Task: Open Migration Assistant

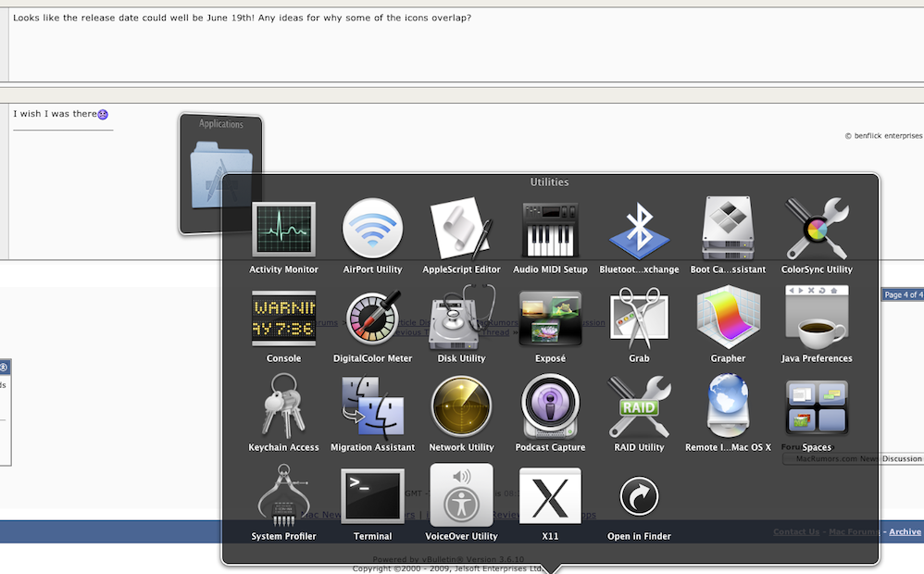Action: coord(372,407)
